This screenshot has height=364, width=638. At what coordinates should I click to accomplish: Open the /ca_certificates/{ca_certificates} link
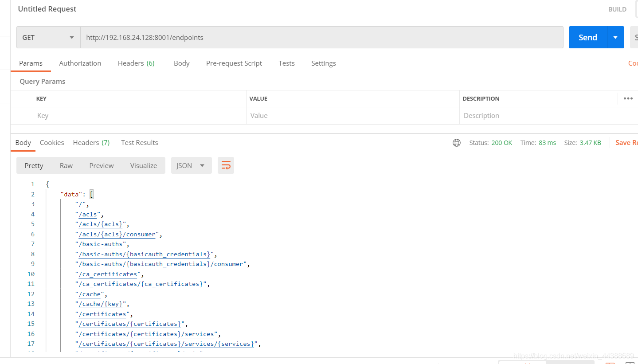141,284
